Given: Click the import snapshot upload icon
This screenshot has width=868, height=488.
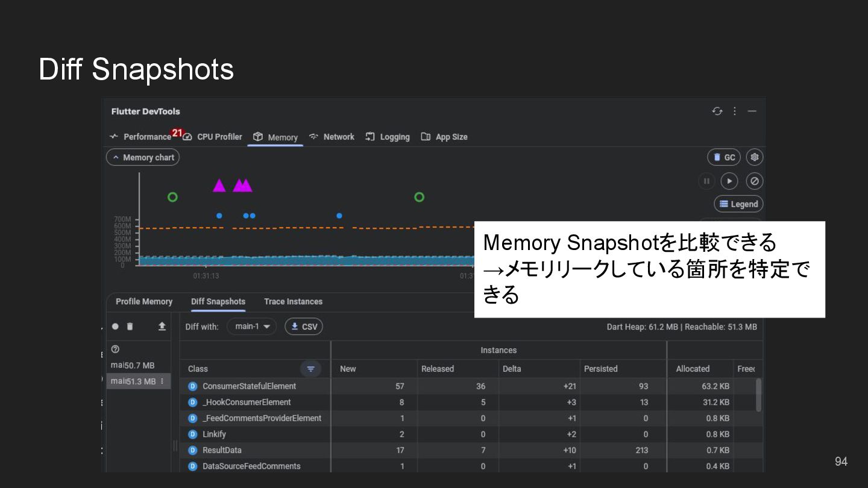Looking at the screenshot, I should coord(162,326).
